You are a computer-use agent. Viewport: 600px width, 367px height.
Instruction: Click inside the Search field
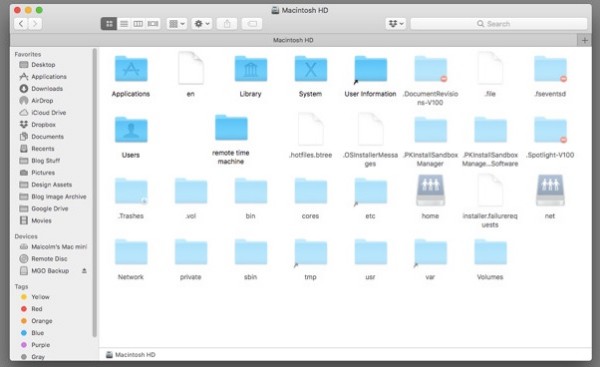(x=499, y=24)
